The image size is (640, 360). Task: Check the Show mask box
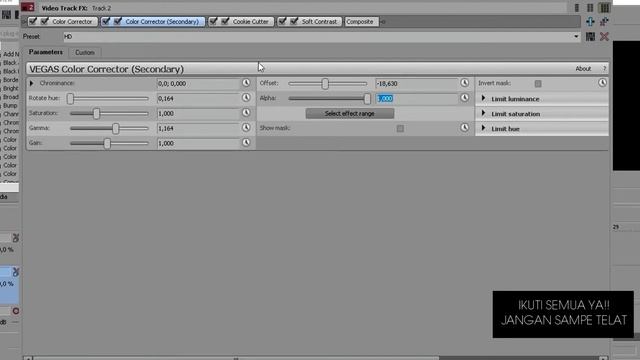point(400,129)
